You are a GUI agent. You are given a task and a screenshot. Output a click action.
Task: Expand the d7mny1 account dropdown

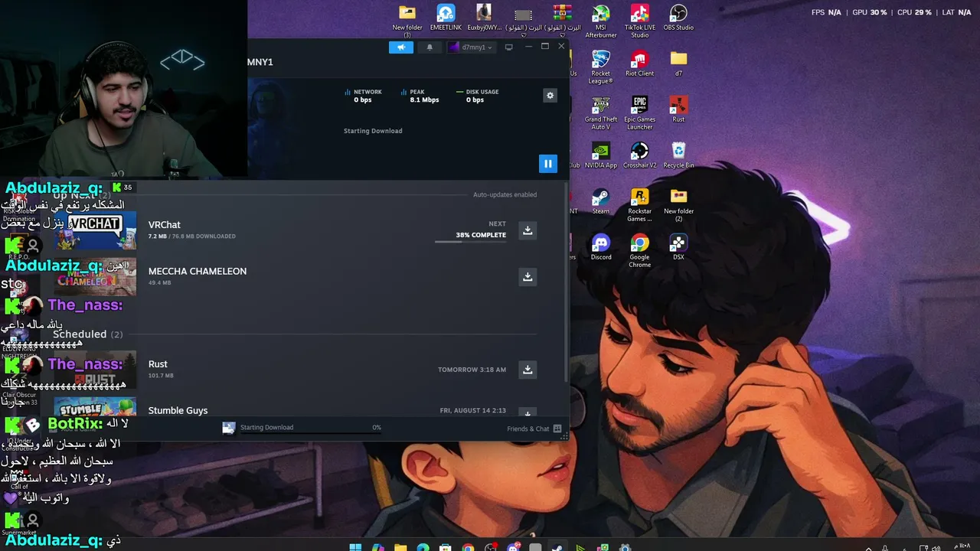[x=471, y=47]
